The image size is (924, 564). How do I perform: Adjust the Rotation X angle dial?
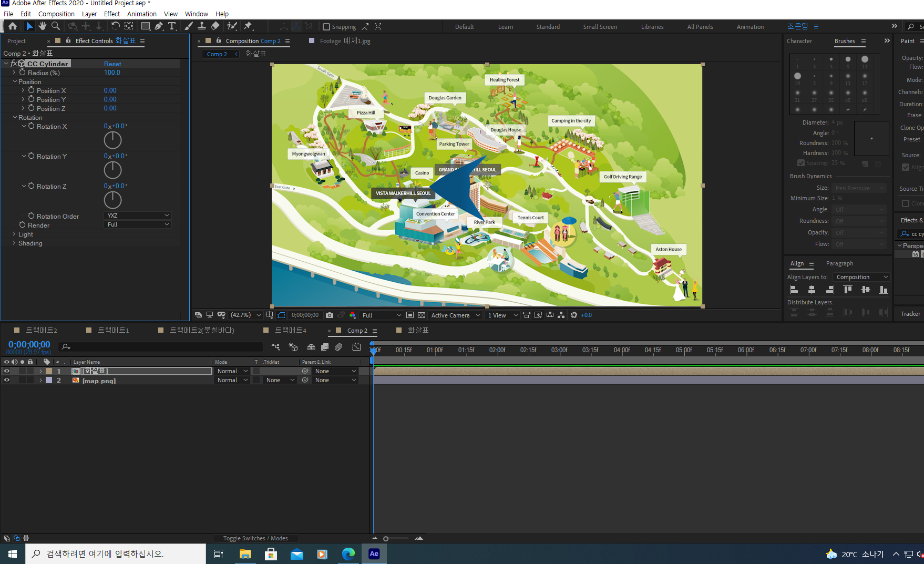112,140
